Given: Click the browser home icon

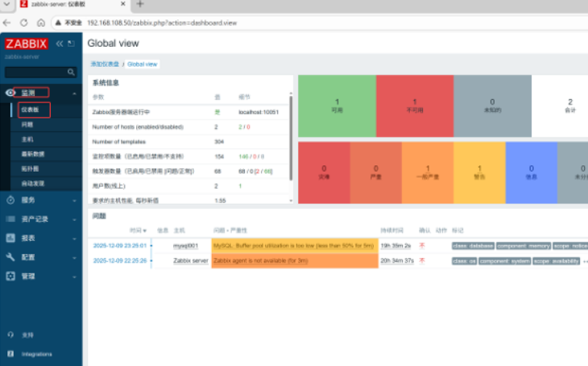Looking at the screenshot, I should tap(41, 23).
